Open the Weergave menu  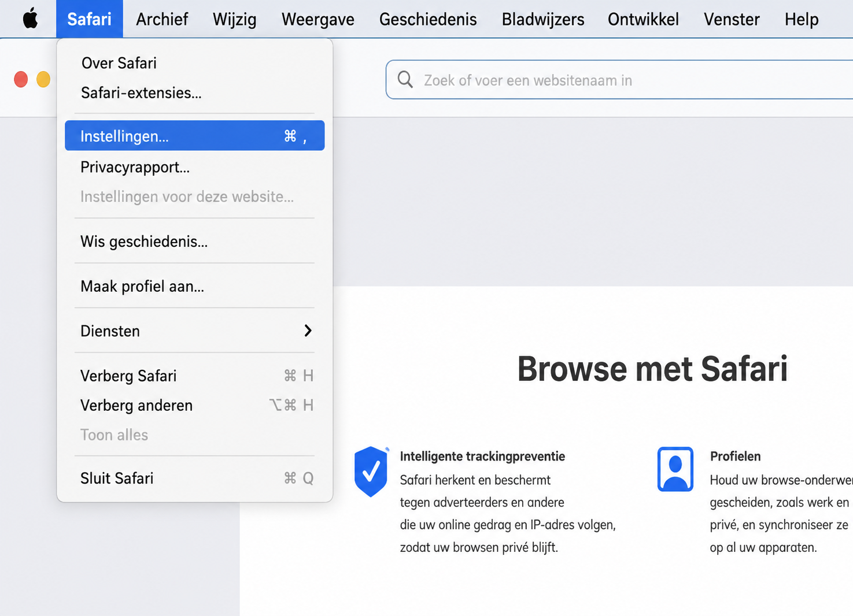tap(318, 19)
